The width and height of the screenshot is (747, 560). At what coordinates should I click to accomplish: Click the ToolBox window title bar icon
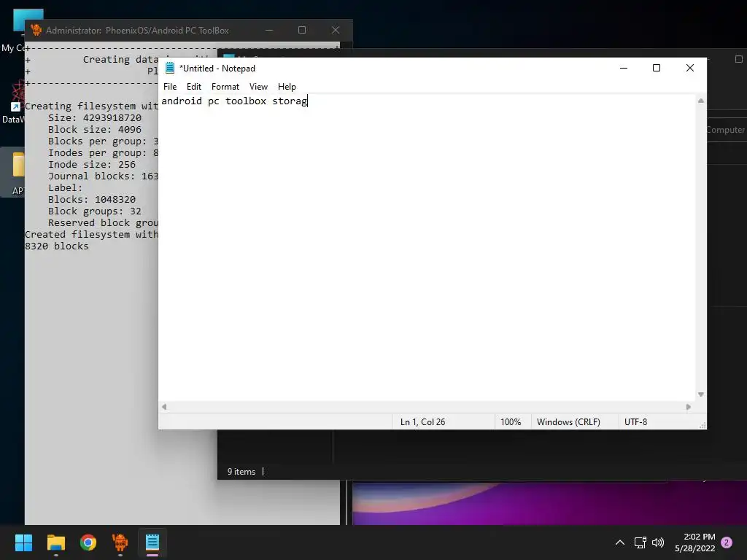coord(36,30)
